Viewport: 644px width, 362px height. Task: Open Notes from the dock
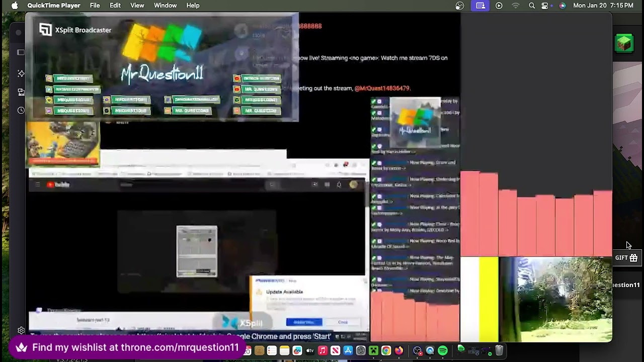click(x=285, y=350)
